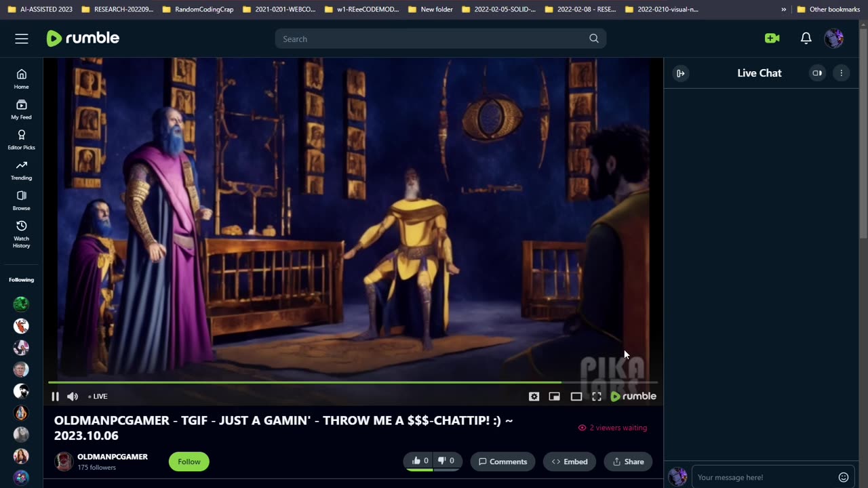Screen dimensions: 868x488
Task: Click the OLDMANPCGAMER channel avatar
Action: point(64,462)
